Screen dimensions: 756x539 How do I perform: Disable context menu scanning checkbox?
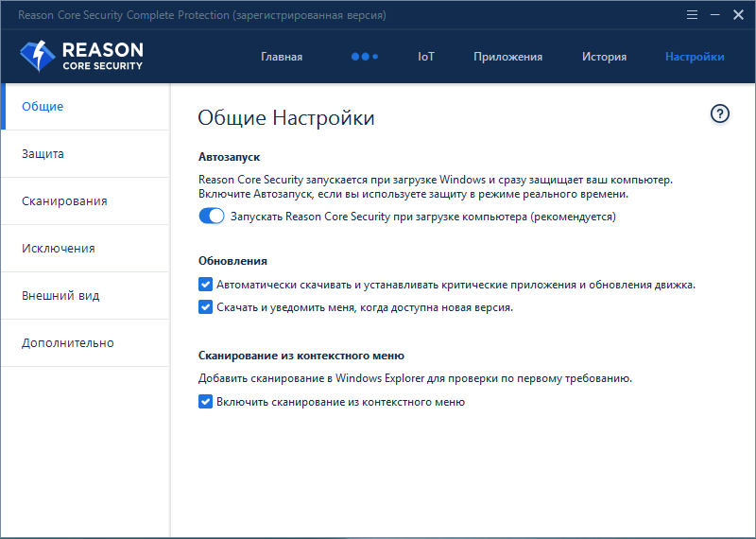tap(206, 401)
